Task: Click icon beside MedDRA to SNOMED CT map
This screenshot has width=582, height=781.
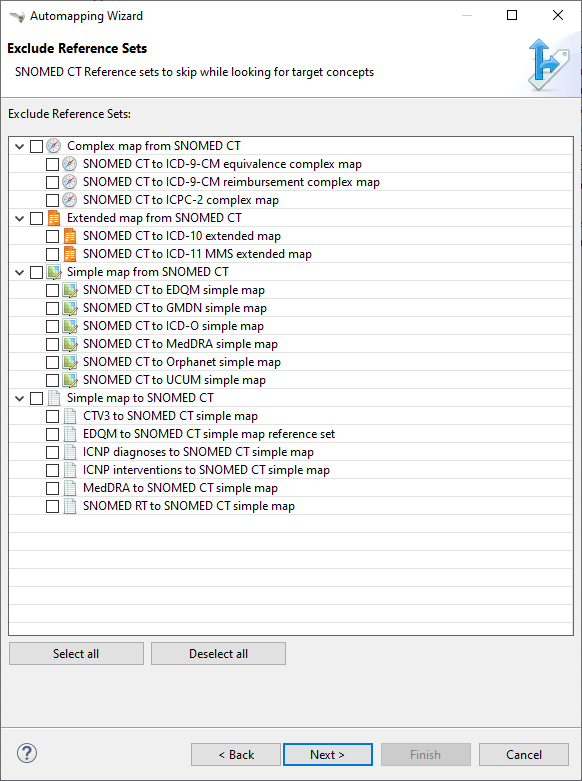Action: click(70, 488)
